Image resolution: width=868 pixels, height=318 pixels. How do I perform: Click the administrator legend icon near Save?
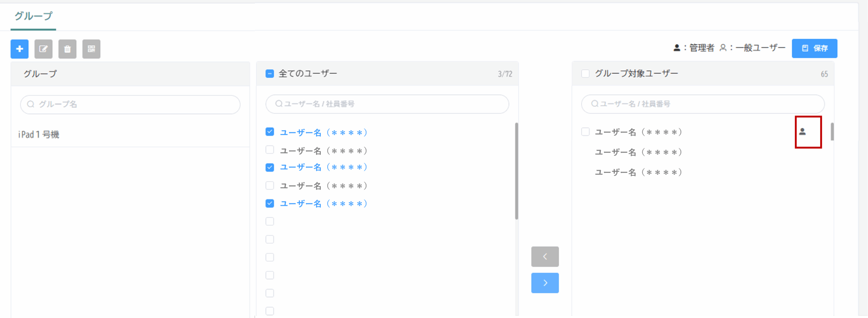[676, 48]
